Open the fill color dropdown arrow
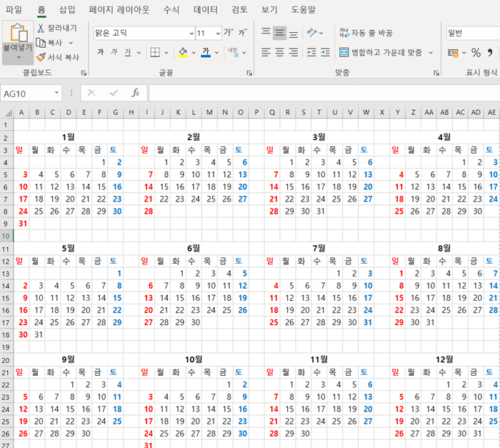500x448 pixels. [x=194, y=53]
